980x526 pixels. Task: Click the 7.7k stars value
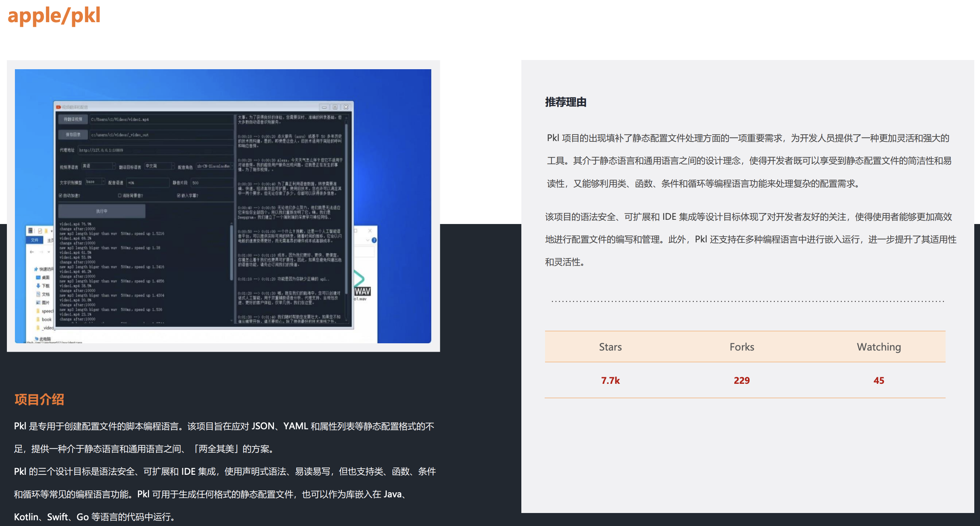tap(610, 380)
